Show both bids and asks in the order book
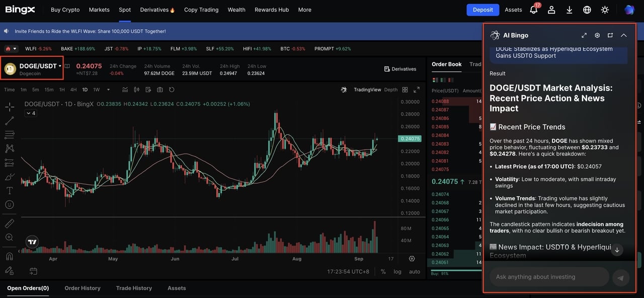This screenshot has width=644, height=298. (435, 80)
